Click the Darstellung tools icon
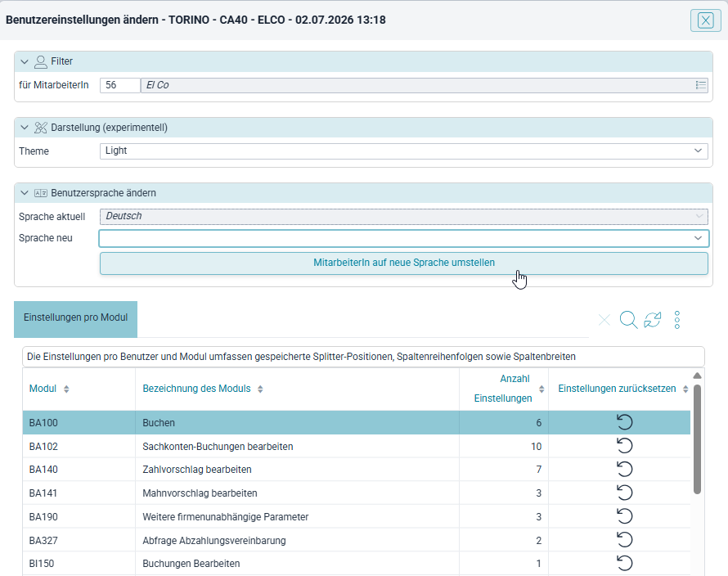This screenshot has width=728, height=576. coord(41,128)
